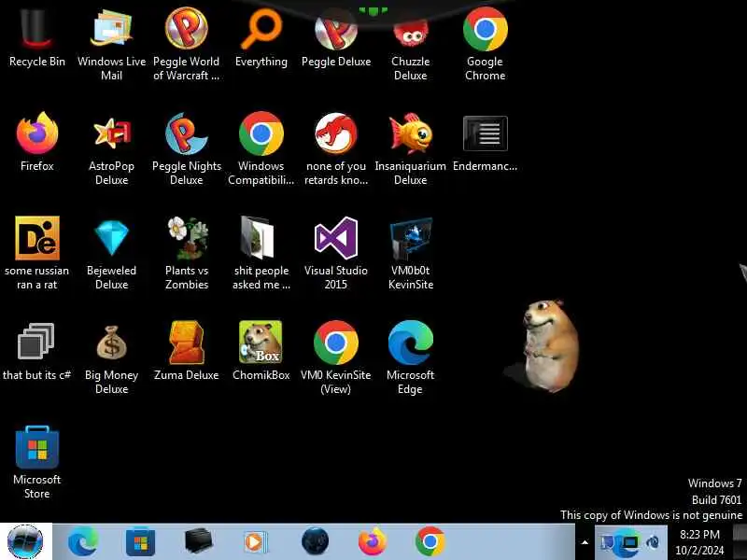Open Microsoft Store from the taskbar

[141, 542]
